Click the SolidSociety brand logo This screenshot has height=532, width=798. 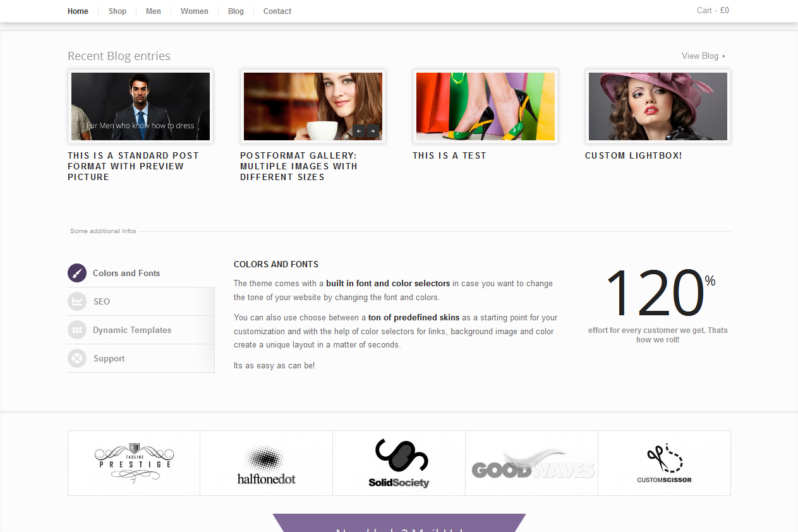399,463
